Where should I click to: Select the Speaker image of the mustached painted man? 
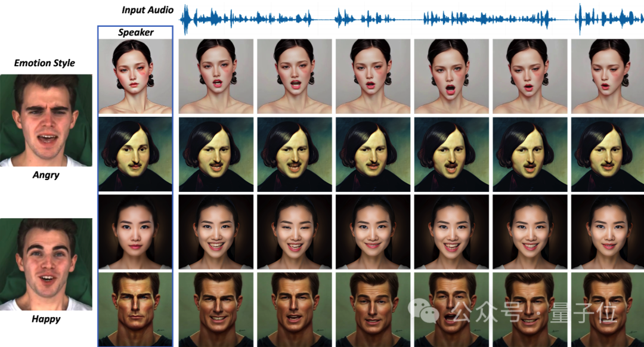[x=135, y=154]
